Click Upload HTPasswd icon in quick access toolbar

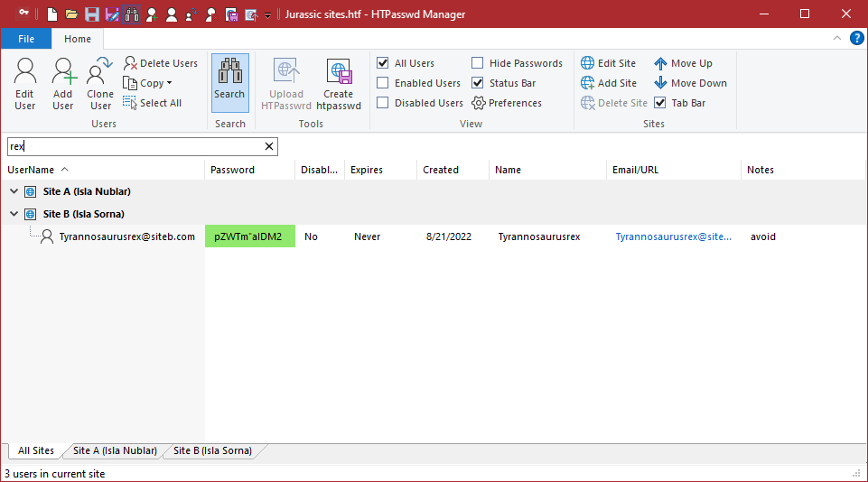251,14
